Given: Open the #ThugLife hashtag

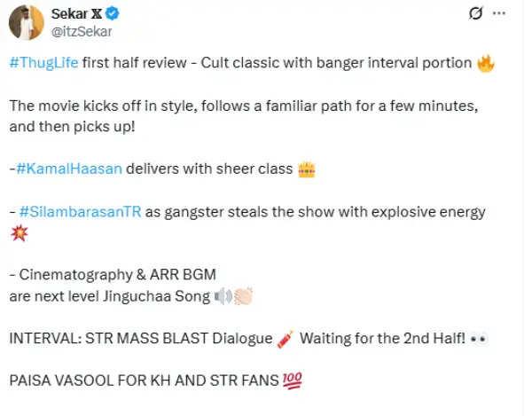Looking at the screenshot, I should coord(41,63).
